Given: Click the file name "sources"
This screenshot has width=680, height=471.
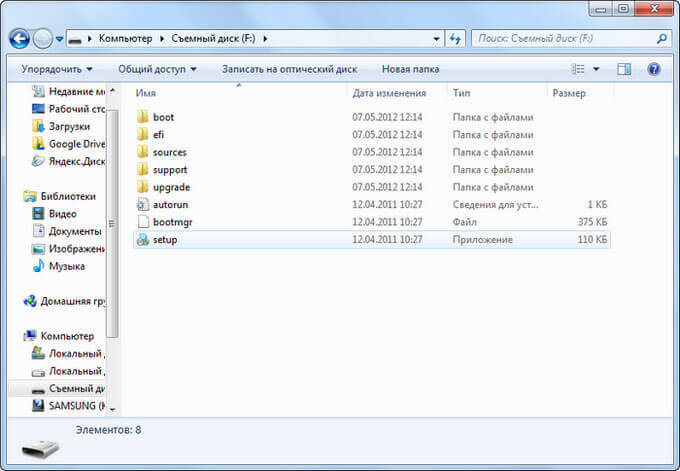Looking at the screenshot, I should pos(170,152).
